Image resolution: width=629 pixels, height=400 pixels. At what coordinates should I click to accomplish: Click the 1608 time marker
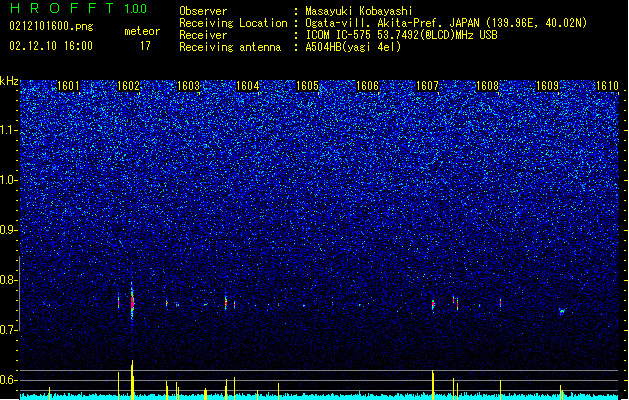(x=487, y=86)
